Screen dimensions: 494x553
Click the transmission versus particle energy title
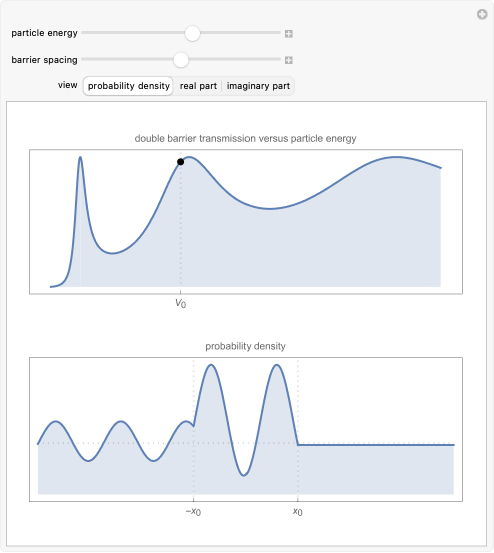tap(245, 139)
